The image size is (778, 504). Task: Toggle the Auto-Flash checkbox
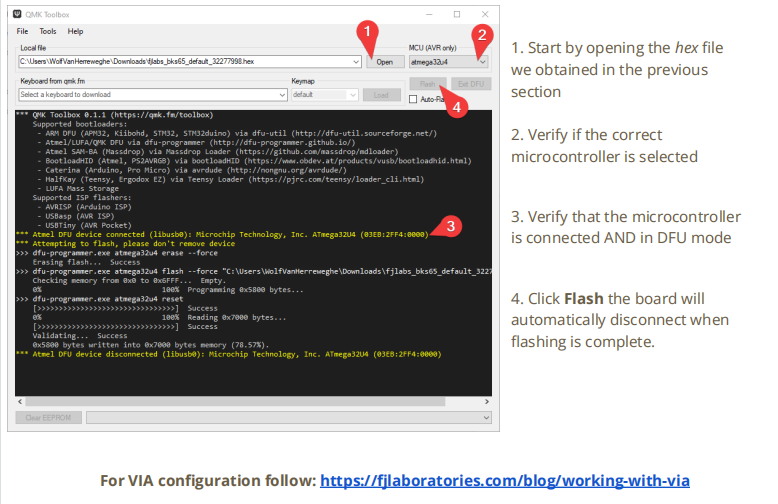pos(413,99)
